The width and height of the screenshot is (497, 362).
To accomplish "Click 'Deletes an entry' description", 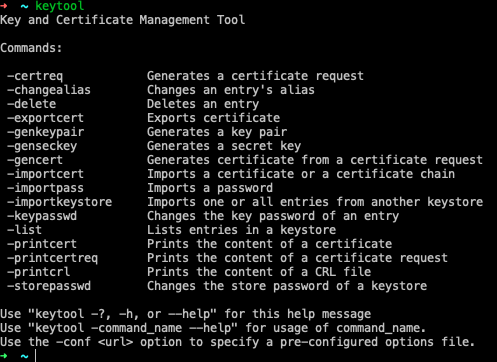I will [x=203, y=104].
